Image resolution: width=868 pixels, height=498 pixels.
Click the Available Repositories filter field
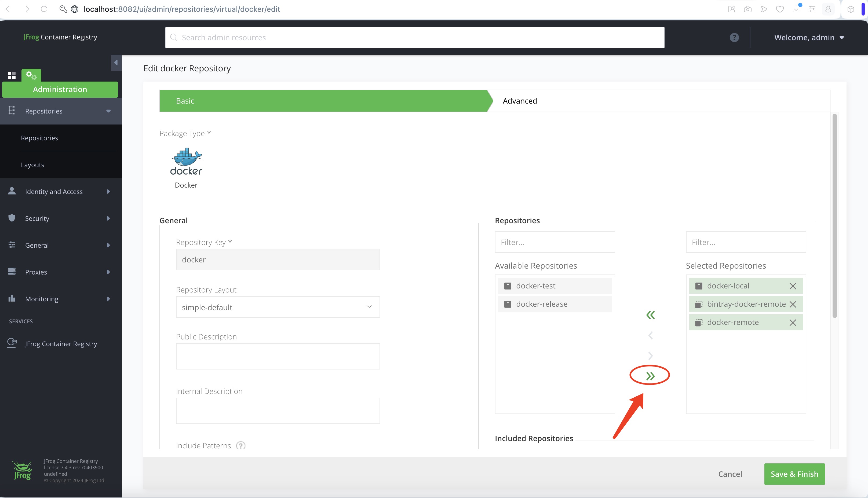555,242
